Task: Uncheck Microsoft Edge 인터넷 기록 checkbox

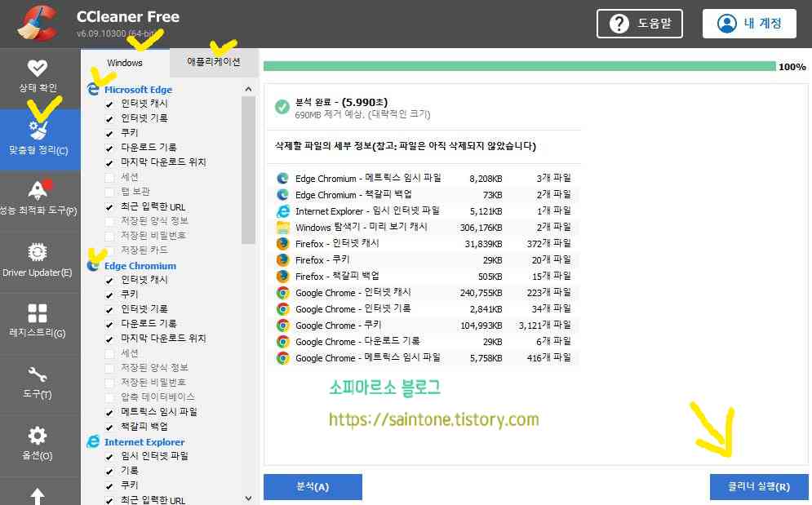Action: coord(109,118)
